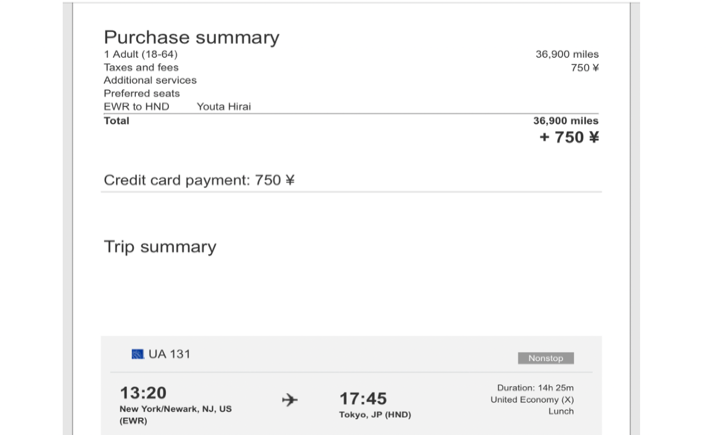Viewport: 728px width, 435px height.
Task: Click the airplane icon between times
Action: pyautogui.click(x=290, y=400)
